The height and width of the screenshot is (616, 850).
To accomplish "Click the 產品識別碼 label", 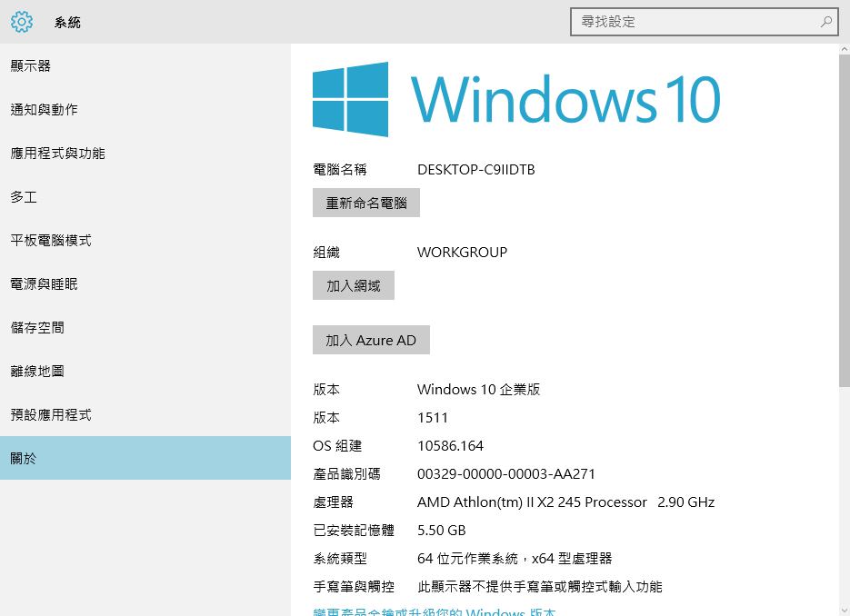I will 347,474.
